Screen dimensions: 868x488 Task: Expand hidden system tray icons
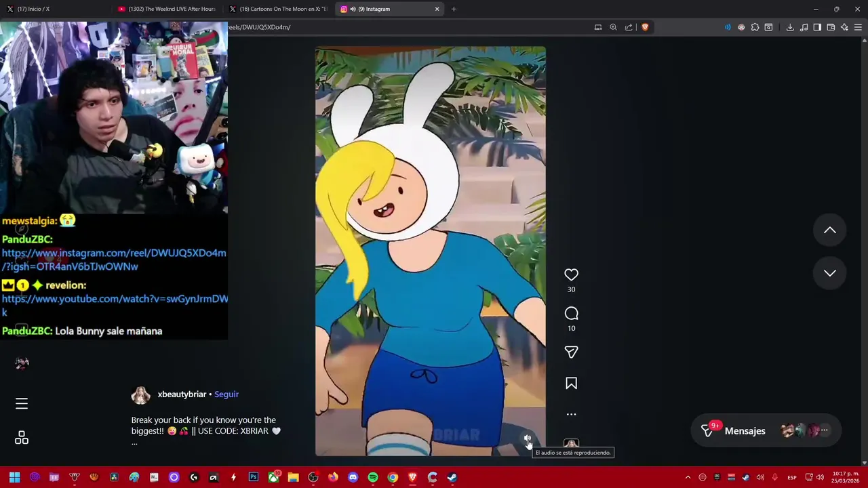pos(688,477)
